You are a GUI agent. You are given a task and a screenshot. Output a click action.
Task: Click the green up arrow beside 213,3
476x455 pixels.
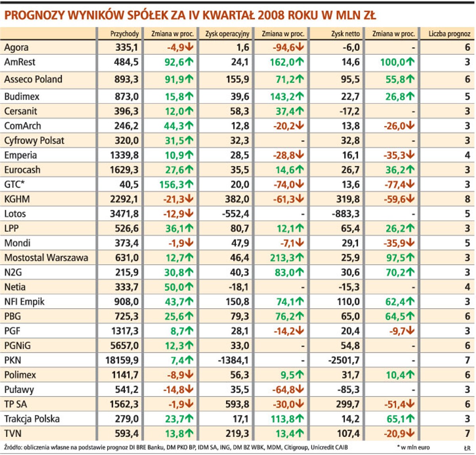tap(299, 258)
